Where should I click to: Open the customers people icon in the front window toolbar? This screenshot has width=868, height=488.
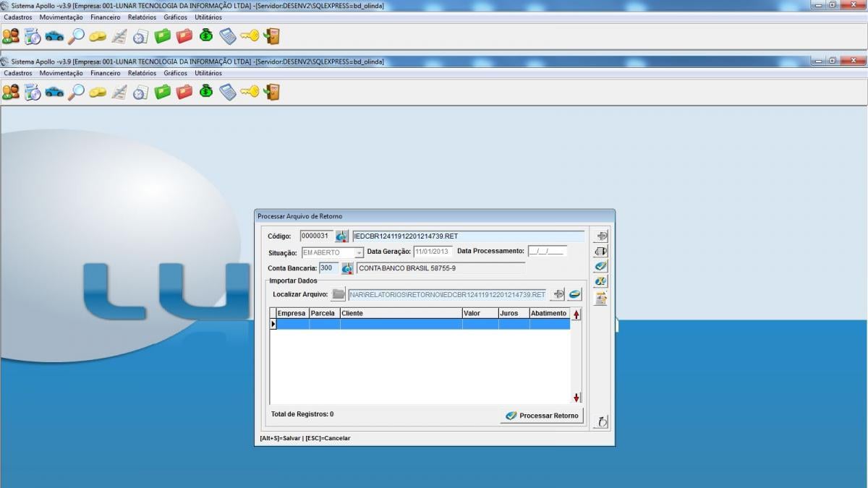pos(11,92)
